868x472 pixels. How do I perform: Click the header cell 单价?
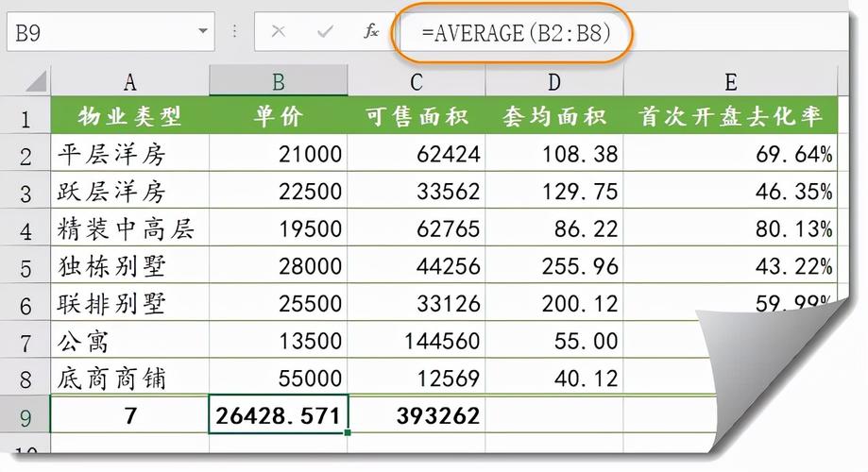click(x=279, y=116)
